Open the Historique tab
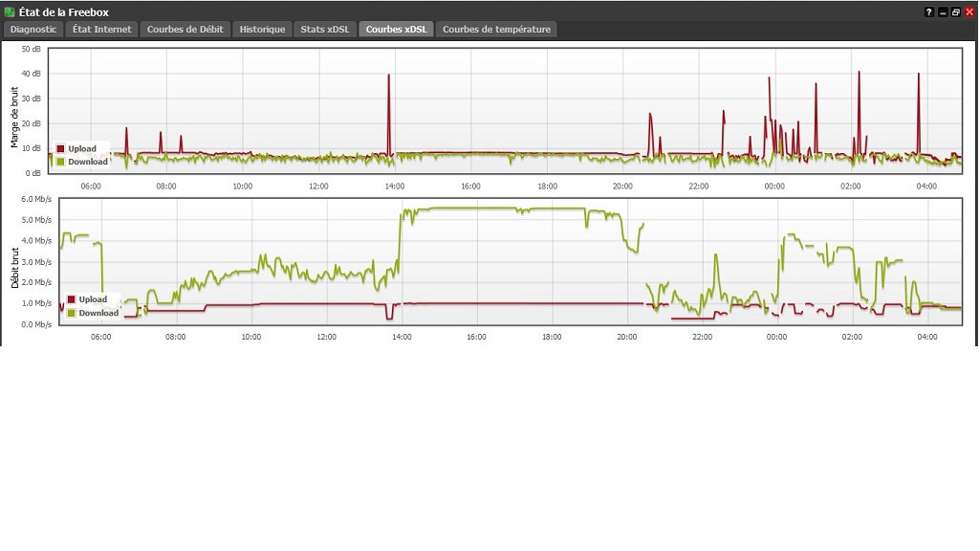Image resolution: width=980 pixels, height=551 pixels. 262,30
